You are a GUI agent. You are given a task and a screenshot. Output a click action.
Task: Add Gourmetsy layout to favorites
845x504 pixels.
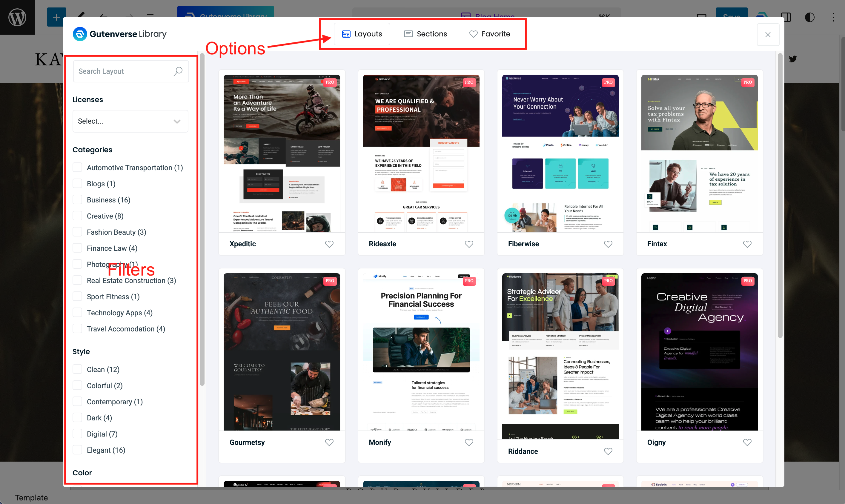coord(329,442)
